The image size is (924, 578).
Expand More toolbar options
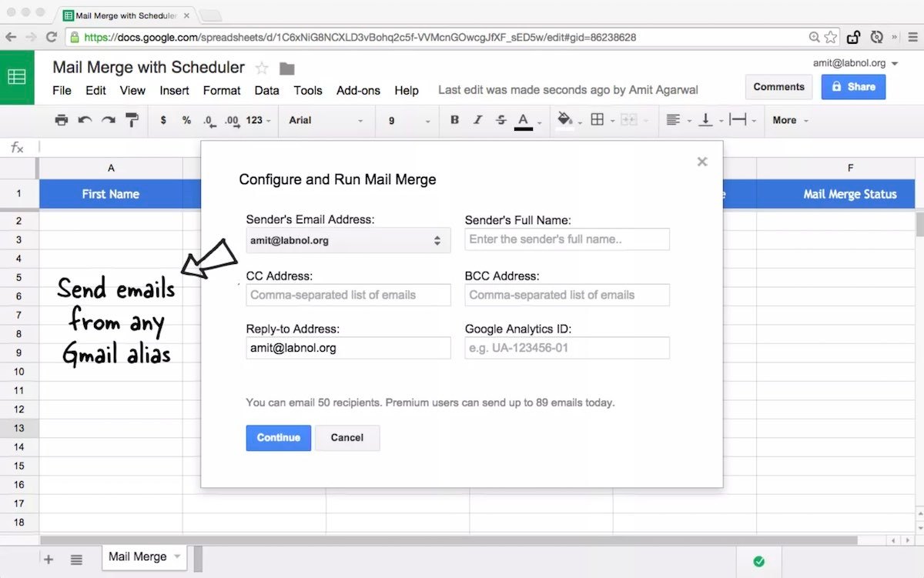(x=791, y=120)
